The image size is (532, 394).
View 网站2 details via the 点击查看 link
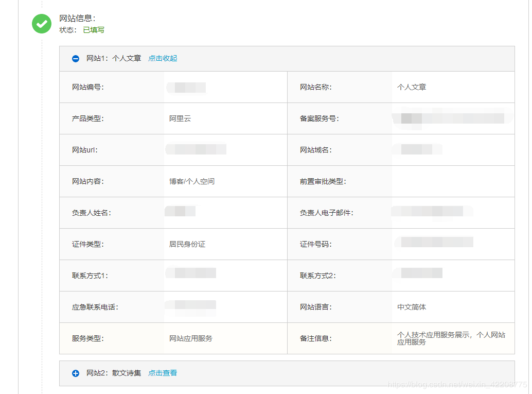[x=162, y=373]
